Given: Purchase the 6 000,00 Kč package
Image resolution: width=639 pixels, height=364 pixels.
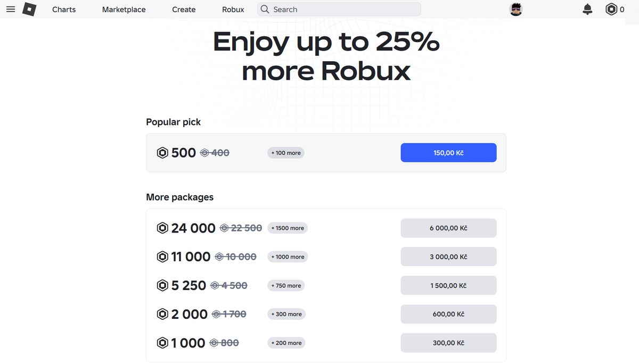Looking at the screenshot, I should click(448, 228).
